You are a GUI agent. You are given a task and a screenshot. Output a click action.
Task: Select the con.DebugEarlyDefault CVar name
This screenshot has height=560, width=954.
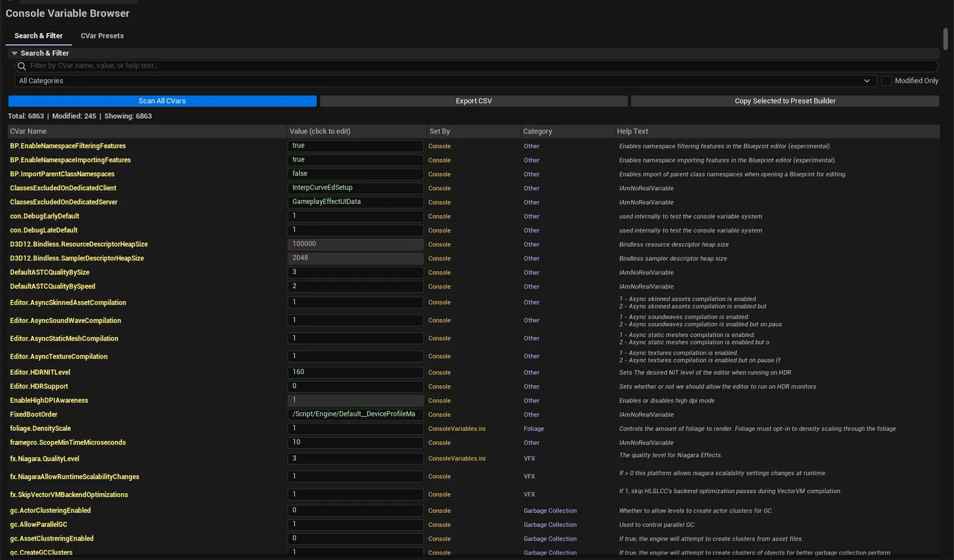44,216
